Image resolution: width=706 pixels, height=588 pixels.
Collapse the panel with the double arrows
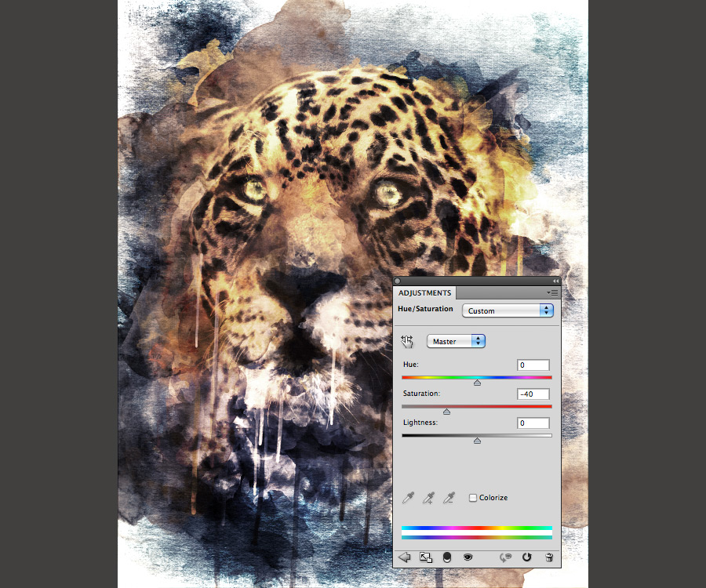[555, 281]
